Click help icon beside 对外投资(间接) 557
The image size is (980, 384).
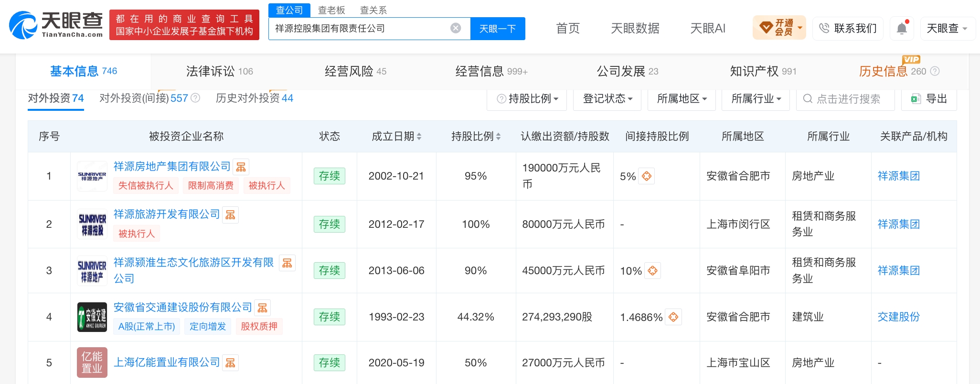coord(195,98)
